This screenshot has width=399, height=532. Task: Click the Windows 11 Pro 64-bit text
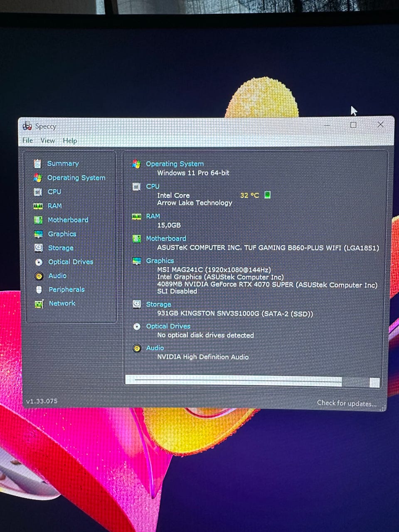193,173
